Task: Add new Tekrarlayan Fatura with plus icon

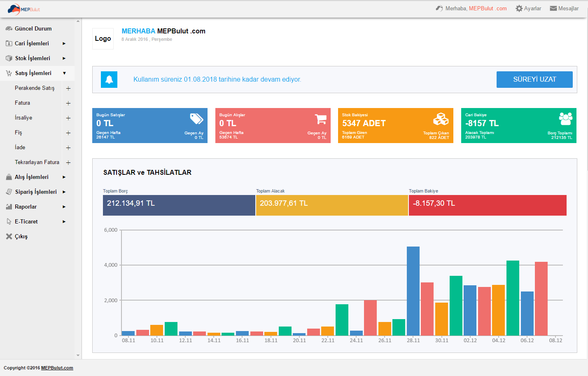Action: coord(68,162)
